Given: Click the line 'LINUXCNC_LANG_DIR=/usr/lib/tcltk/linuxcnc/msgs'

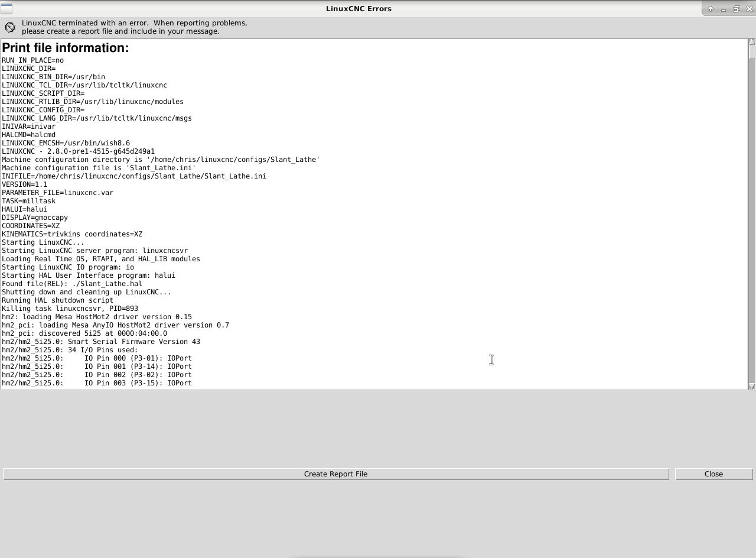Looking at the screenshot, I should click(97, 118).
